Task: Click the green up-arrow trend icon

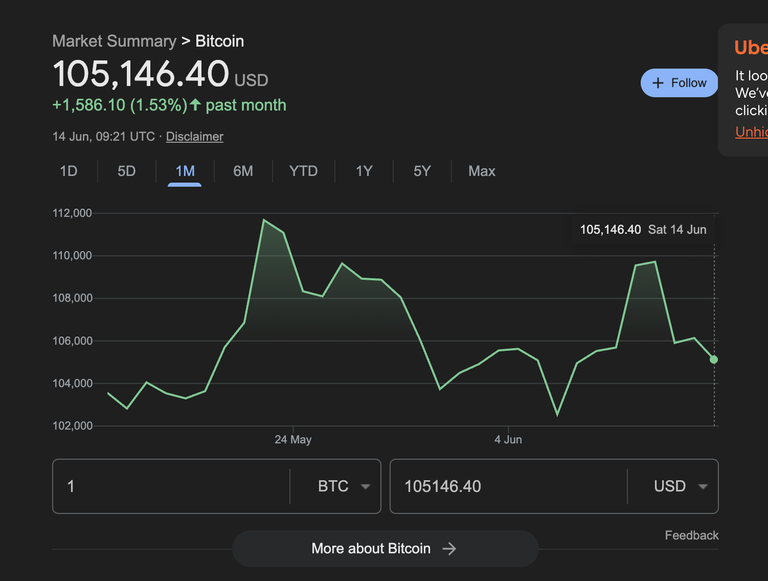Action: click(195, 104)
